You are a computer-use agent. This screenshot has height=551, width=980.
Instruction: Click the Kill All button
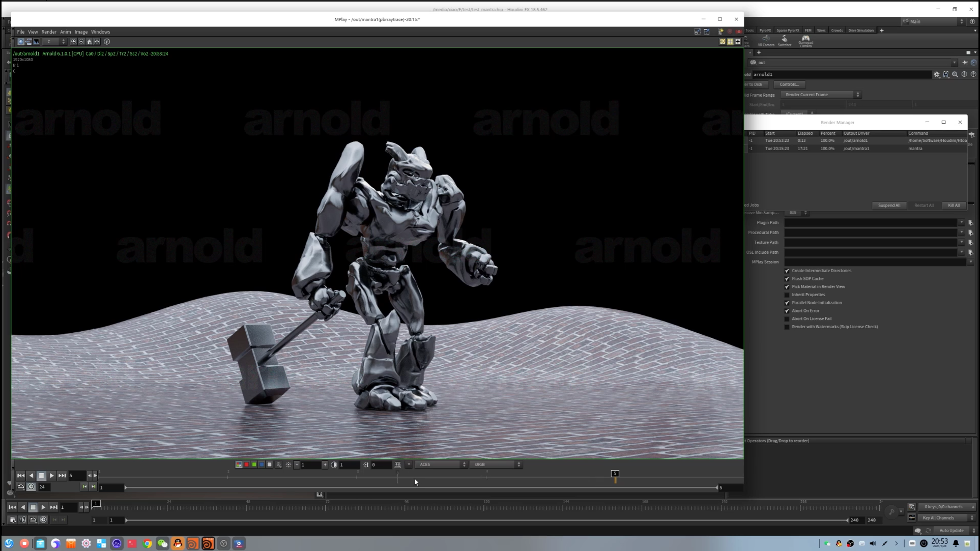coord(953,205)
